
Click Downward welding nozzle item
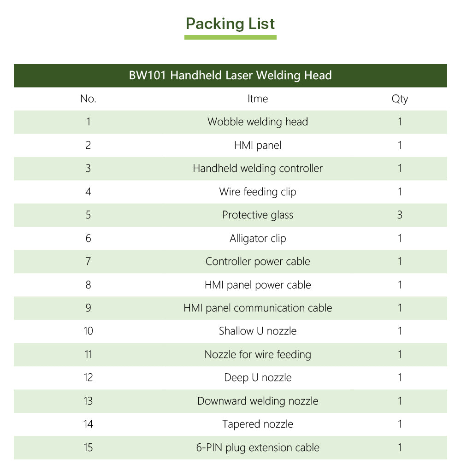click(x=258, y=401)
